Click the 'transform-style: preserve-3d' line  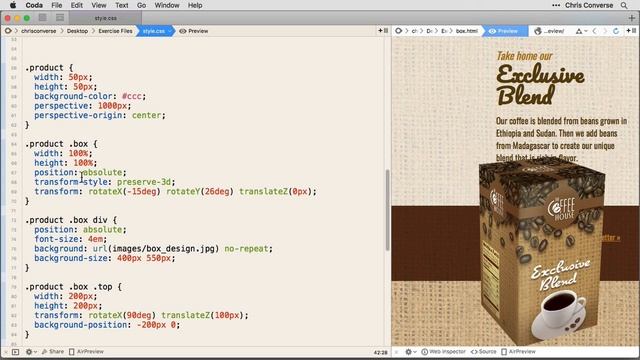point(104,182)
